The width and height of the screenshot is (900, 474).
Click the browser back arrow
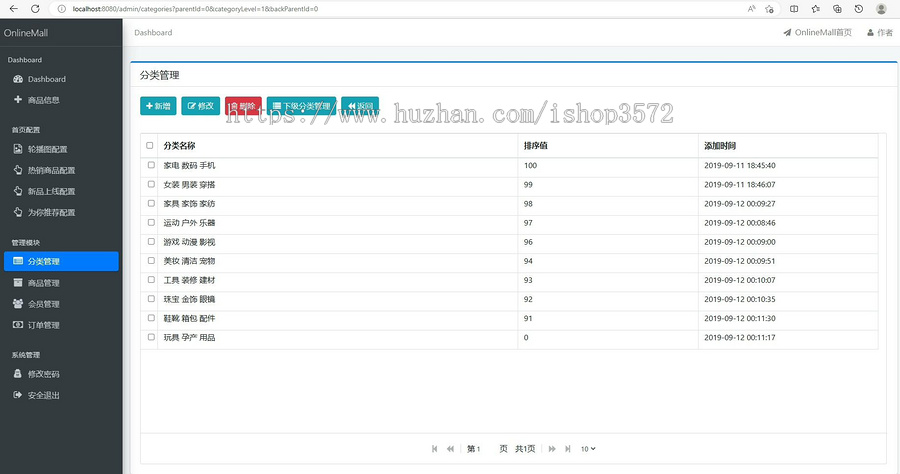[14, 9]
